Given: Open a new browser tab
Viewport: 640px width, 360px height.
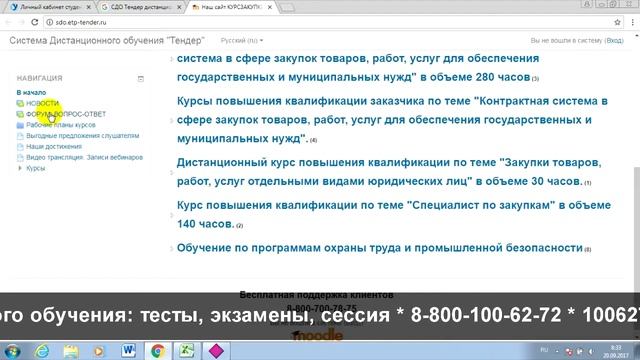Looking at the screenshot, I should coord(288,7).
